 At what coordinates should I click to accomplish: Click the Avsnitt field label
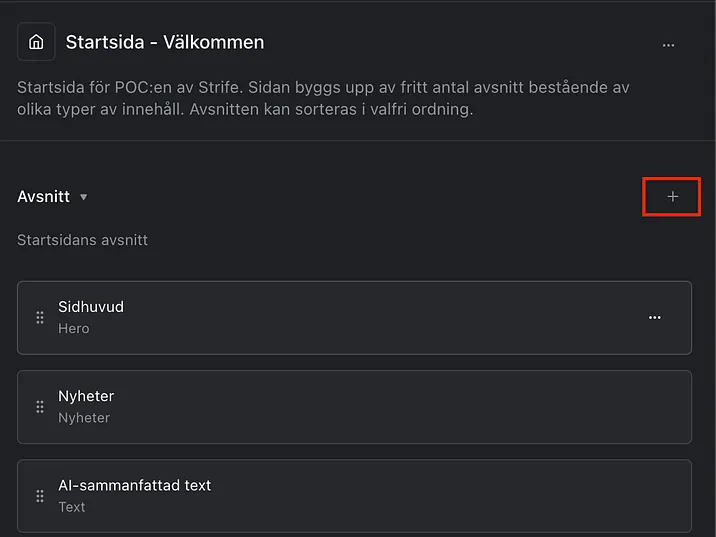(x=43, y=197)
